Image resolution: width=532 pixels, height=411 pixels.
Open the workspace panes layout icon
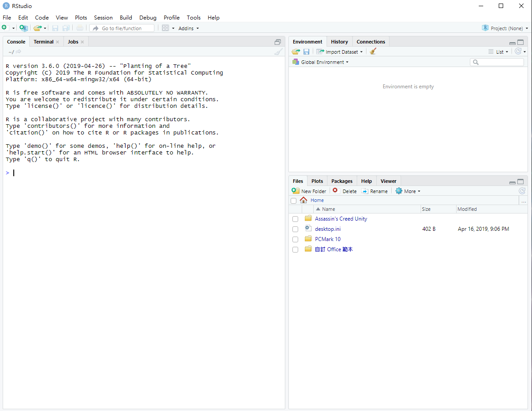click(x=165, y=28)
